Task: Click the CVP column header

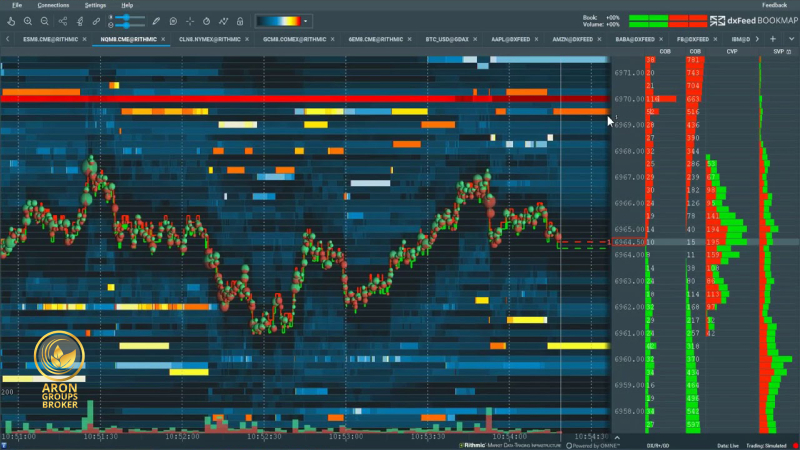Action: 732,52
